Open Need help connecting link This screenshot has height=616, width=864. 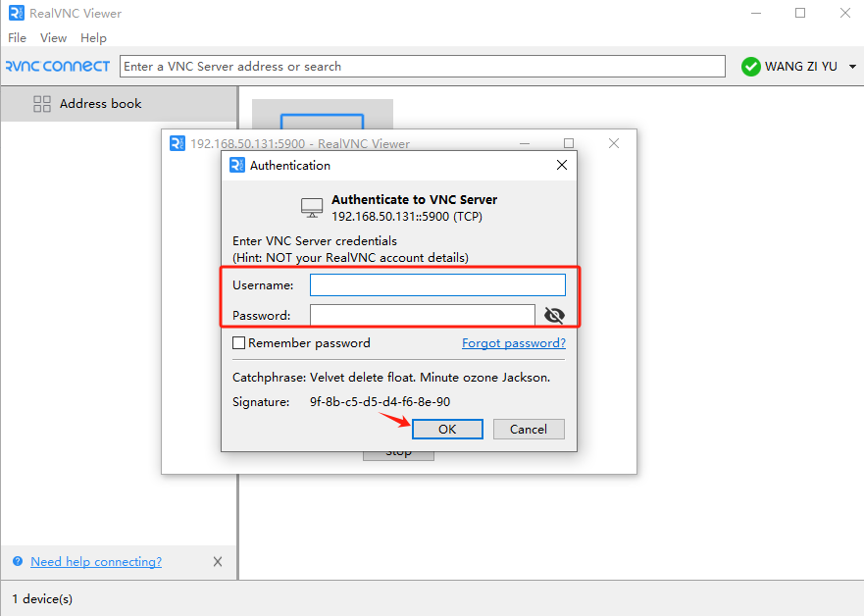[96, 561]
